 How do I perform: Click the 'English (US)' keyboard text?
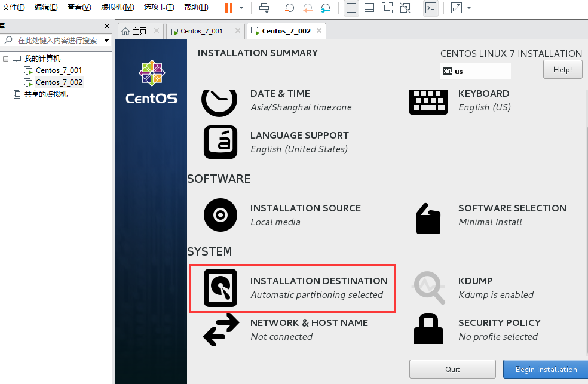[485, 107]
